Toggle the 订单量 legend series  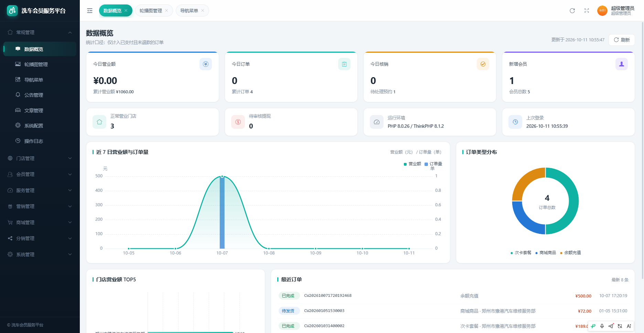click(433, 164)
